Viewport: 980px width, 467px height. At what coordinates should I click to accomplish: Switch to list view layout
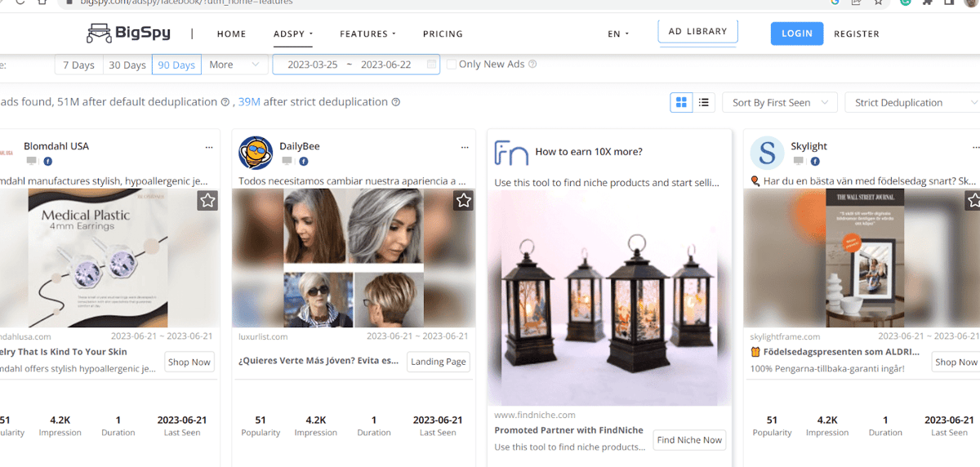(704, 102)
